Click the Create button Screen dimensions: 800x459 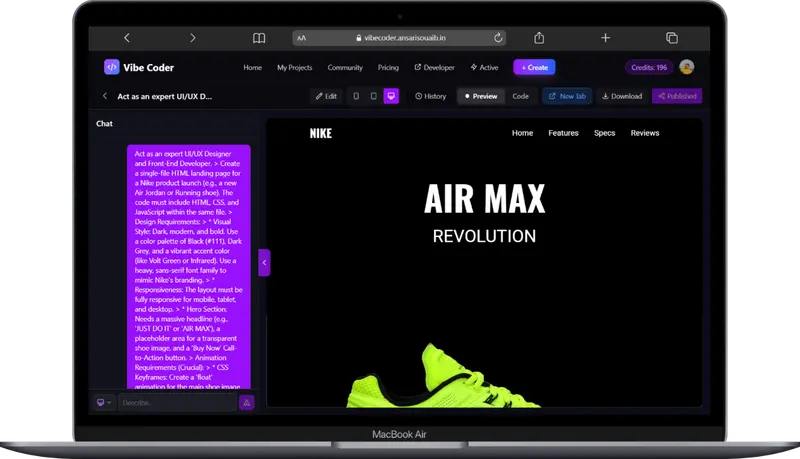pos(534,67)
